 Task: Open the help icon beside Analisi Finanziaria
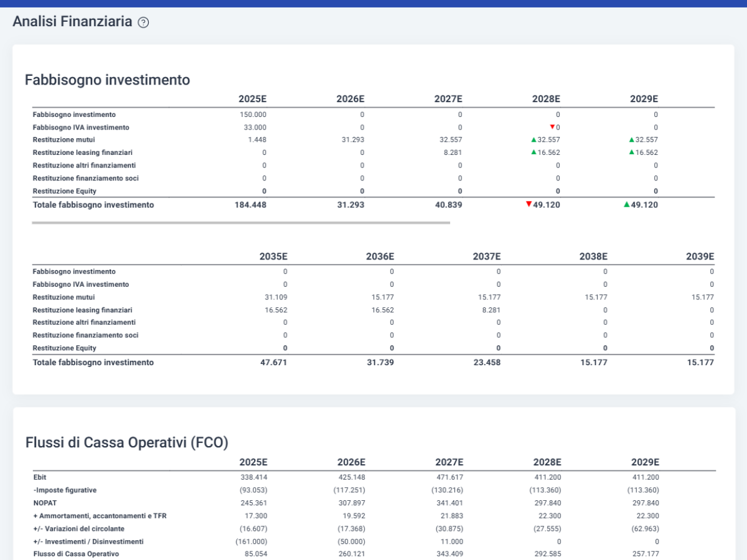[143, 22]
